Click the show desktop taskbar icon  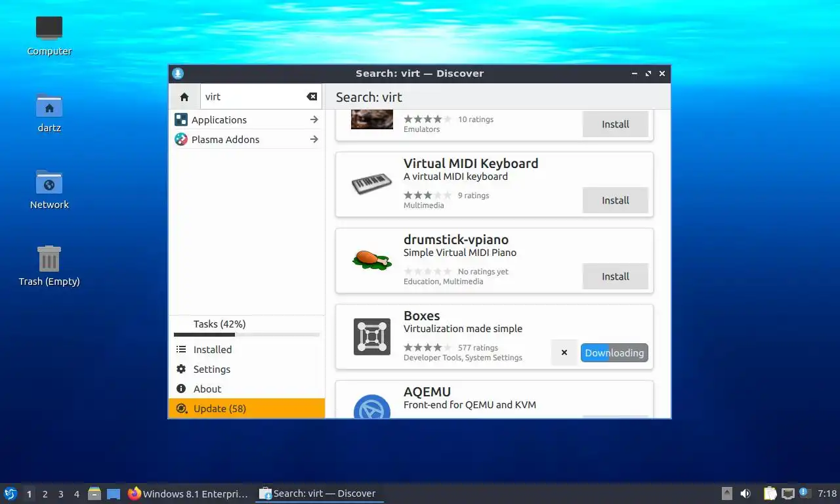114,493
